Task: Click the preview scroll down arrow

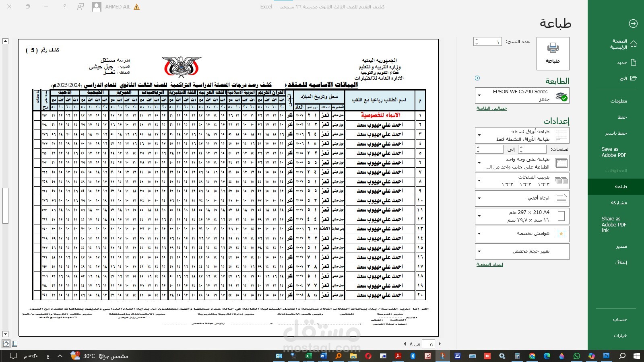Action: 5,334
